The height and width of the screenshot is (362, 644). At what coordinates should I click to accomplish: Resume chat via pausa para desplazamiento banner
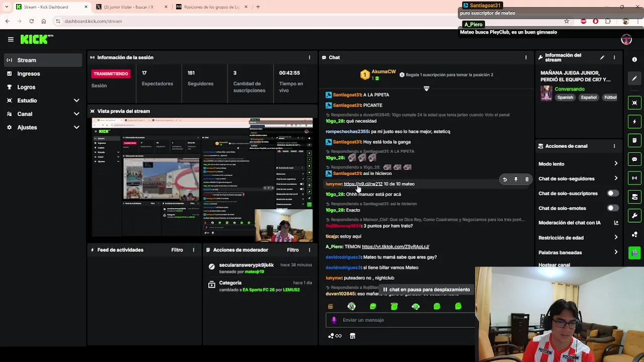click(x=427, y=290)
